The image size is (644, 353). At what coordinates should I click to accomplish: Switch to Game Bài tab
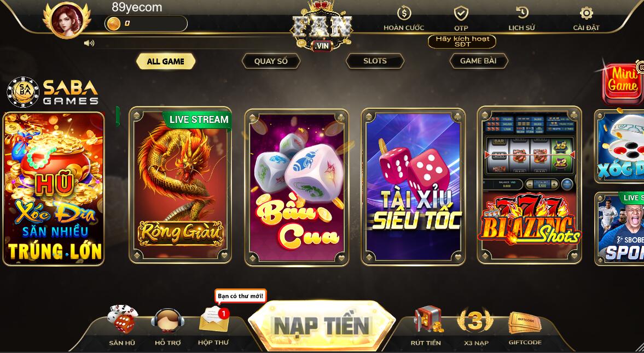[478, 61]
